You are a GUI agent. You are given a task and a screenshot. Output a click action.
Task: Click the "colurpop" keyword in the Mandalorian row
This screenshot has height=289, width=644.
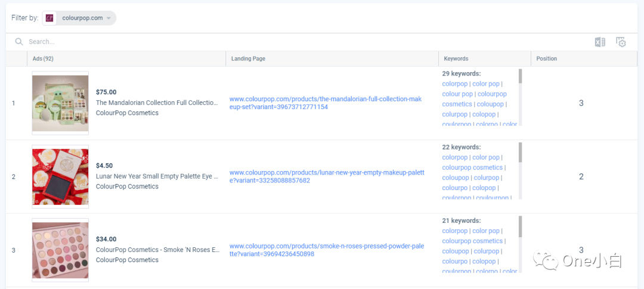coord(454,114)
